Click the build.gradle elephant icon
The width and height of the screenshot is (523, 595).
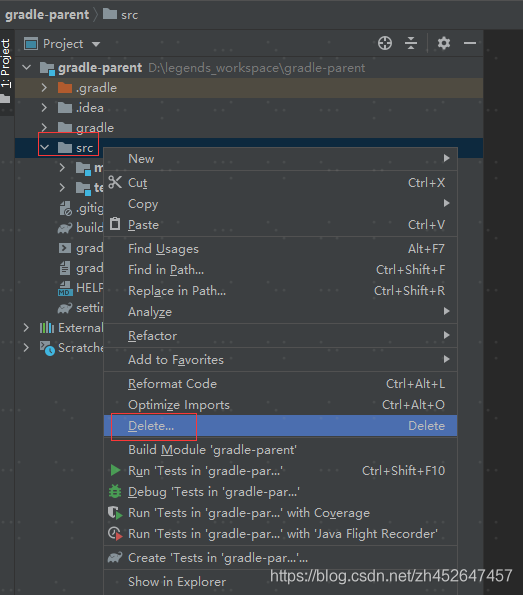pos(65,228)
